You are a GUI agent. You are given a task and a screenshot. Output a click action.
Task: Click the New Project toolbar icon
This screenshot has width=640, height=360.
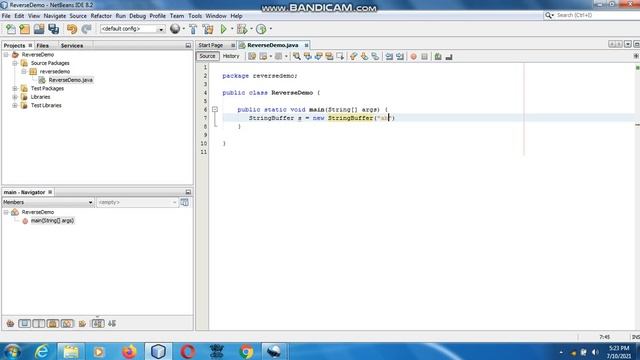coord(24,29)
